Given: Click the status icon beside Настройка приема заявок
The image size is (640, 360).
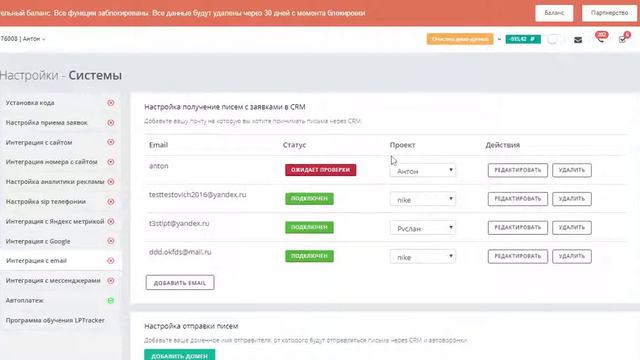Looking at the screenshot, I should 111,122.
